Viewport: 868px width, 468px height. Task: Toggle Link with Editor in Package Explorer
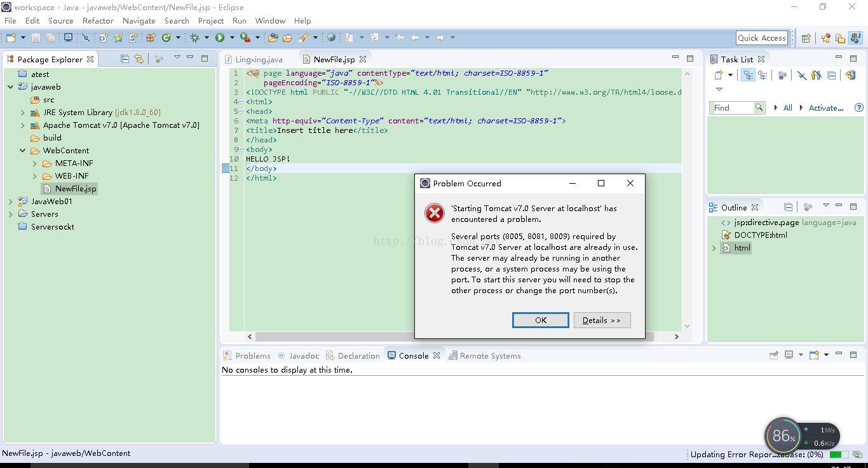tap(139, 59)
